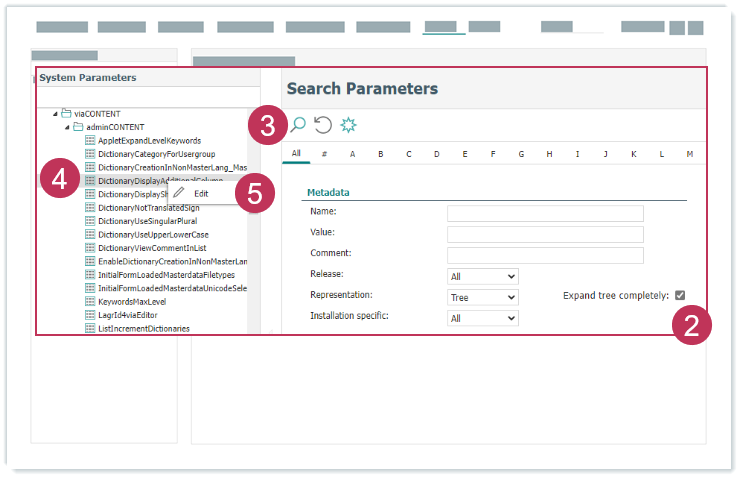Click the reset arrow icon
The width and height of the screenshot is (741, 479).
pyautogui.click(x=323, y=125)
